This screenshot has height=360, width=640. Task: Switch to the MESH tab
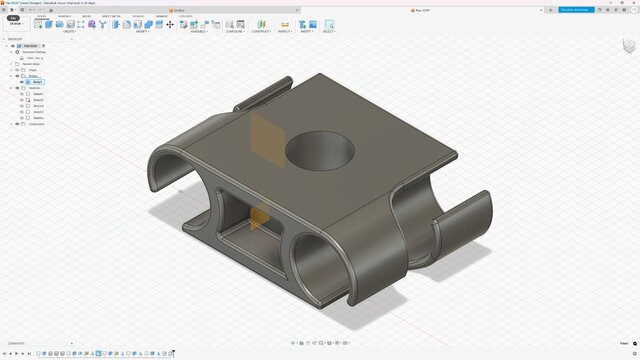[x=87, y=16]
